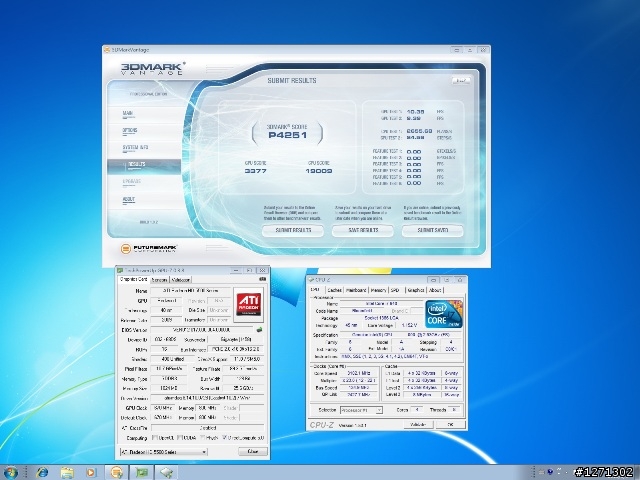Toggle the OpenCL checkbox in GPU-Z
Screen dimensions: 640x480
click(x=154, y=438)
